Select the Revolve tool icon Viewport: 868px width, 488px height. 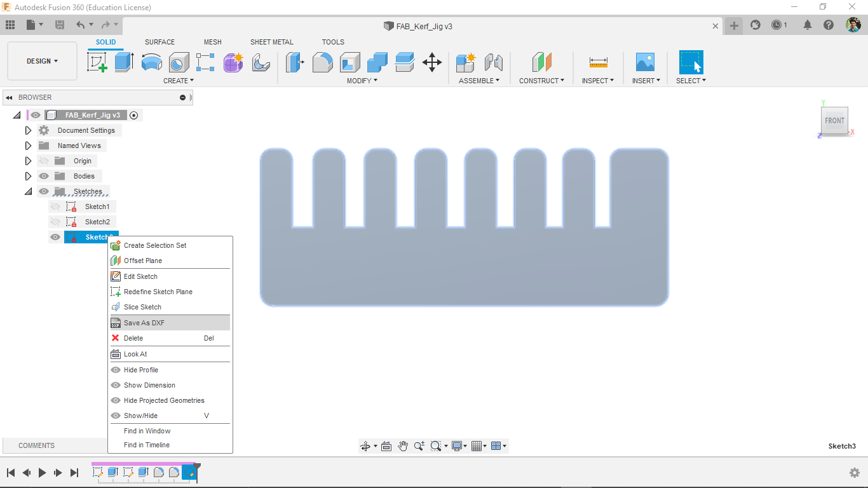pos(151,62)
